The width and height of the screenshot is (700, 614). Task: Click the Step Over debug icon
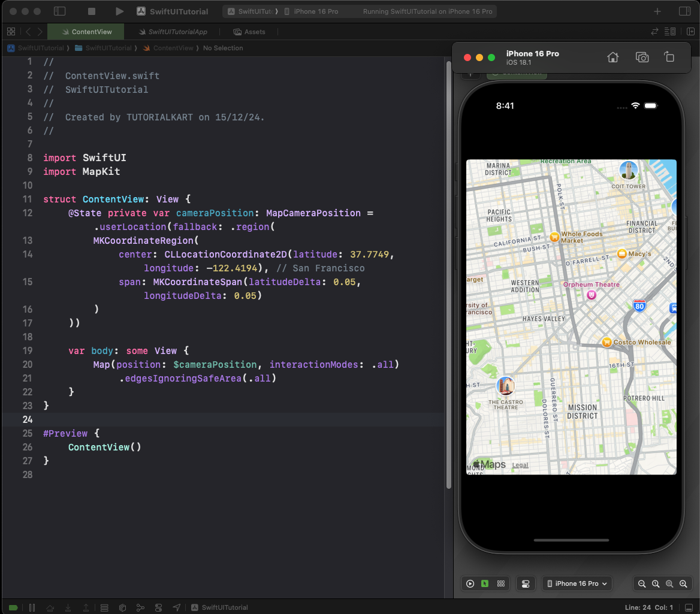[x=51, y=607]
